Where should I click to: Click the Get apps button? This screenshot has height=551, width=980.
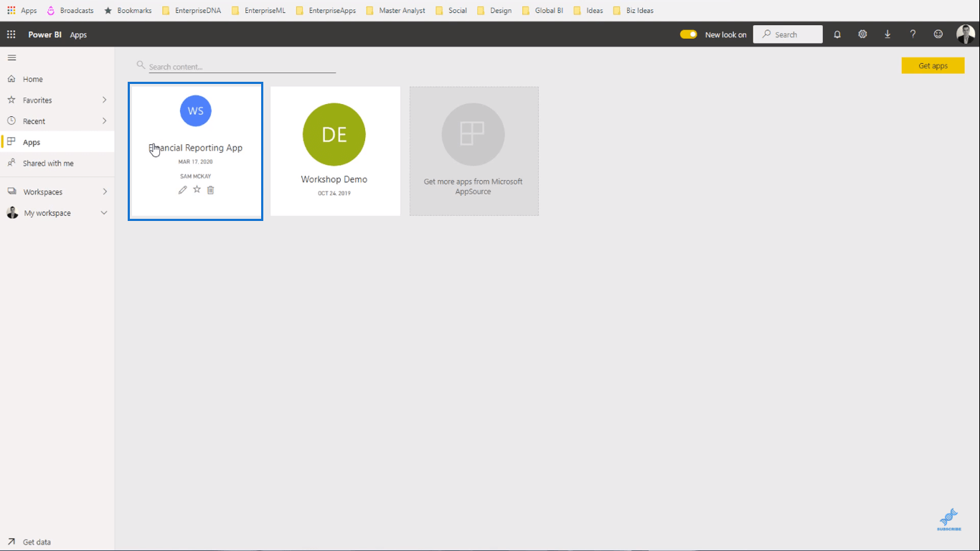933,65
